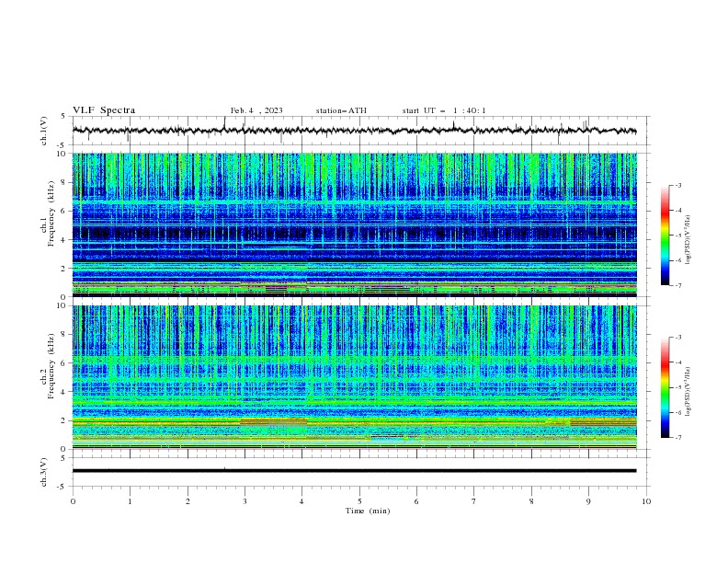Viewport: 728px width, 563px height.
Task: Click the "-3" tick on the lower color bar
Action: pyautogui.click(x=677, y=338)
